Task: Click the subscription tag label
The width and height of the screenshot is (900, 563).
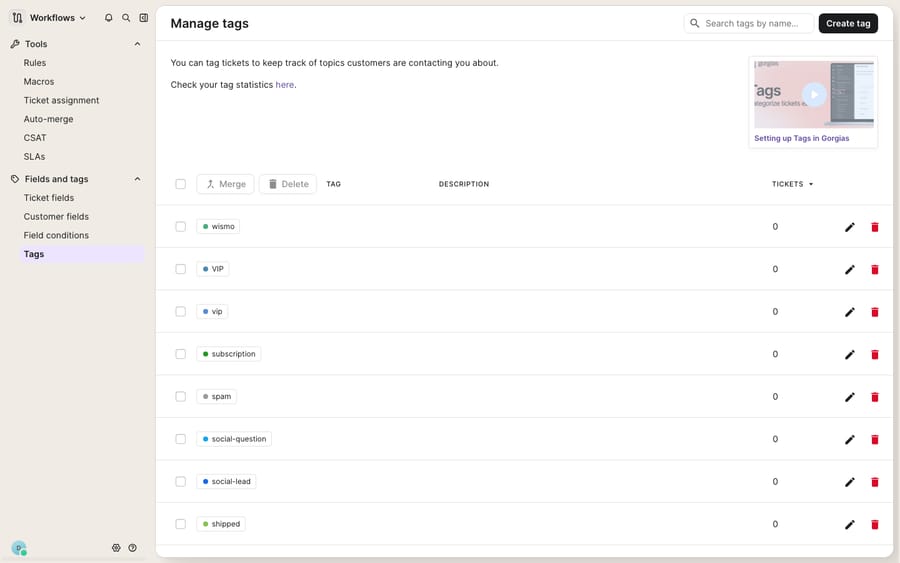Action: [x=228, y=354]
